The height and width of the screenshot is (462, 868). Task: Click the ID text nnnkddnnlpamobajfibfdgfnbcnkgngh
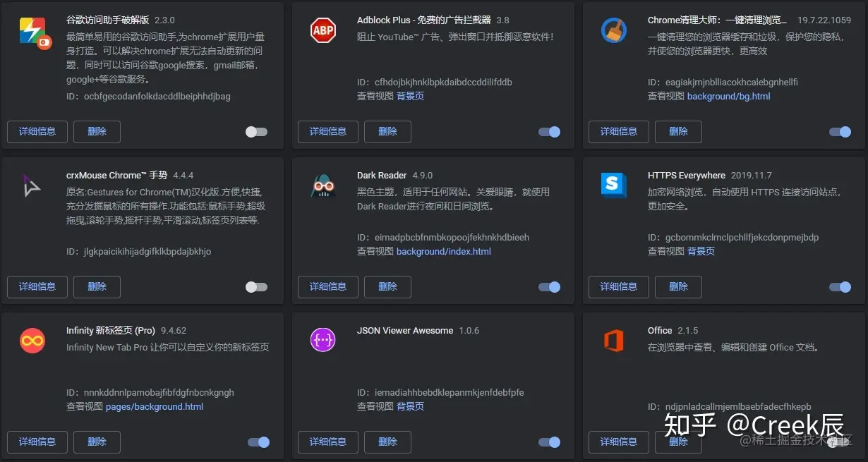tap(159, 392)
